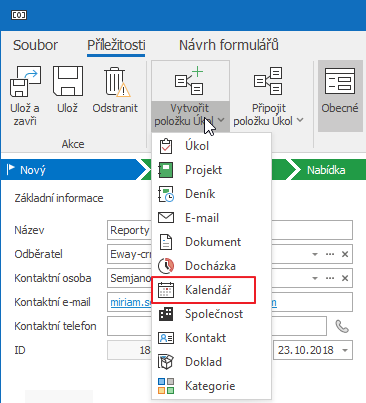Click into the Název input field
This screenshot has width=366, height=403.
coord(230,230)
